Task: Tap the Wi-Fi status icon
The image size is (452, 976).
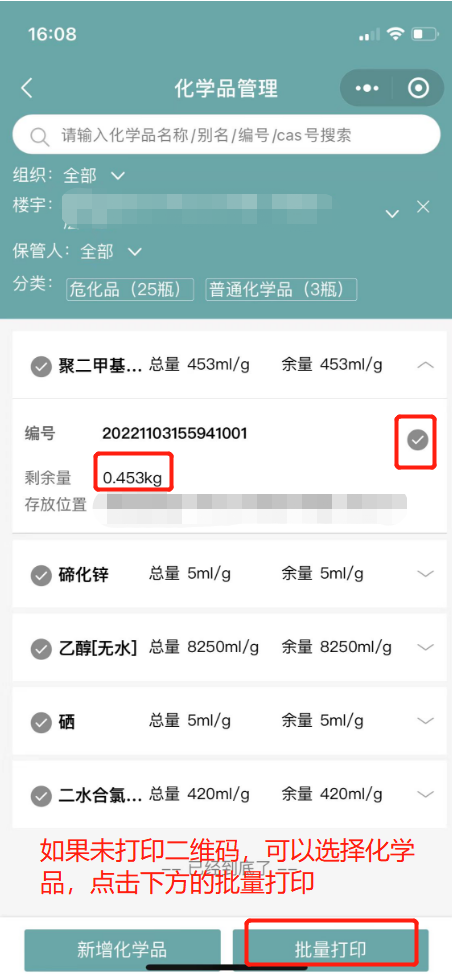Action: tap(395, 34)
